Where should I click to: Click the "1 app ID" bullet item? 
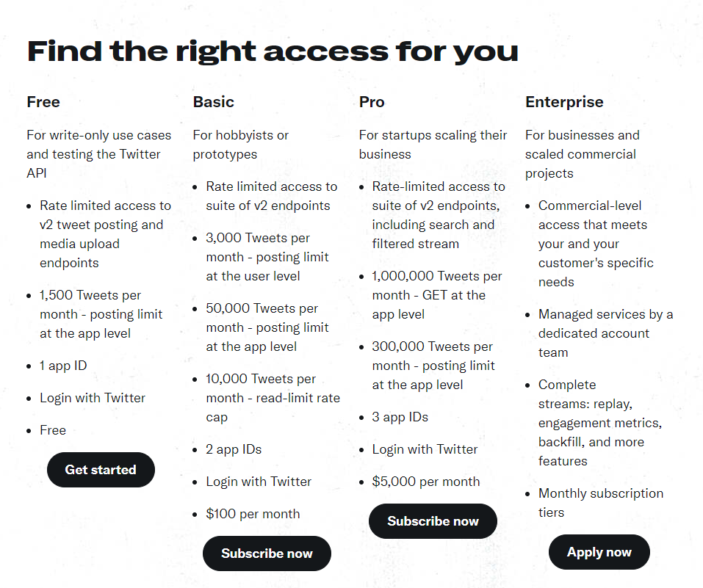[x=63, y=366]
